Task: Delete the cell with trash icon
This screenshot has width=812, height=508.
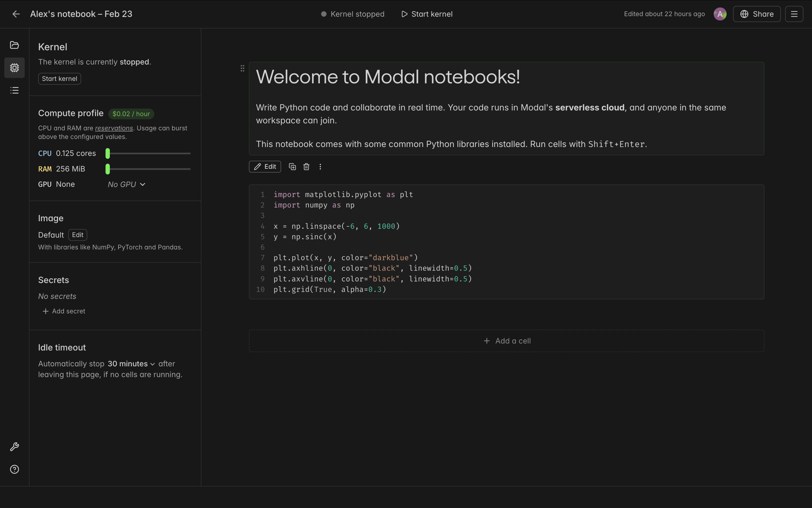Action: [307, 167]
